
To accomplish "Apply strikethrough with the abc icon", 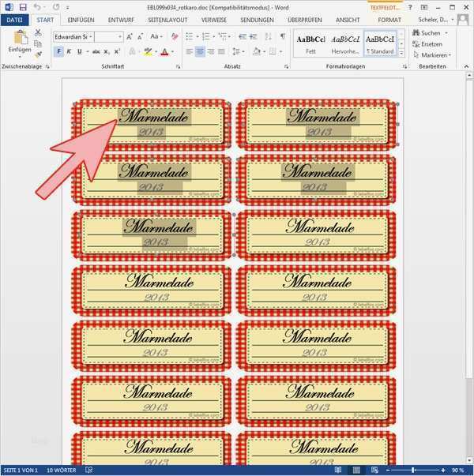I will pyautogui.click(x=96, y=52).
